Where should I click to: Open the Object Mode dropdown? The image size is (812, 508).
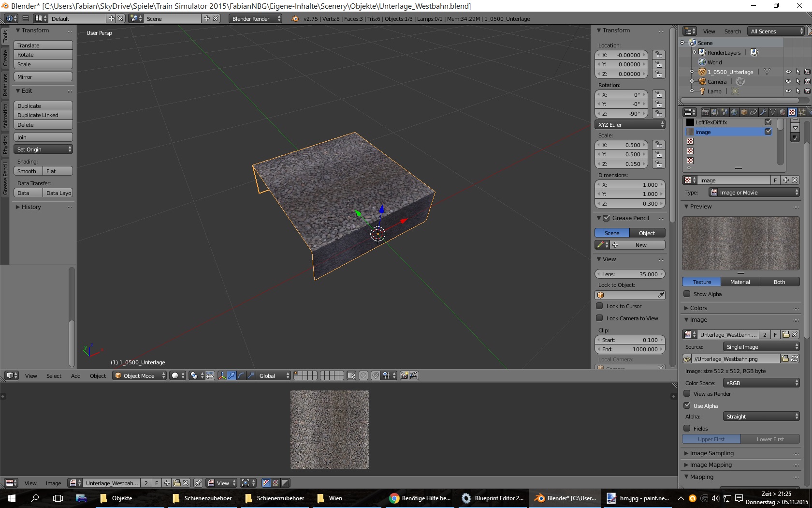click(140, 375)
